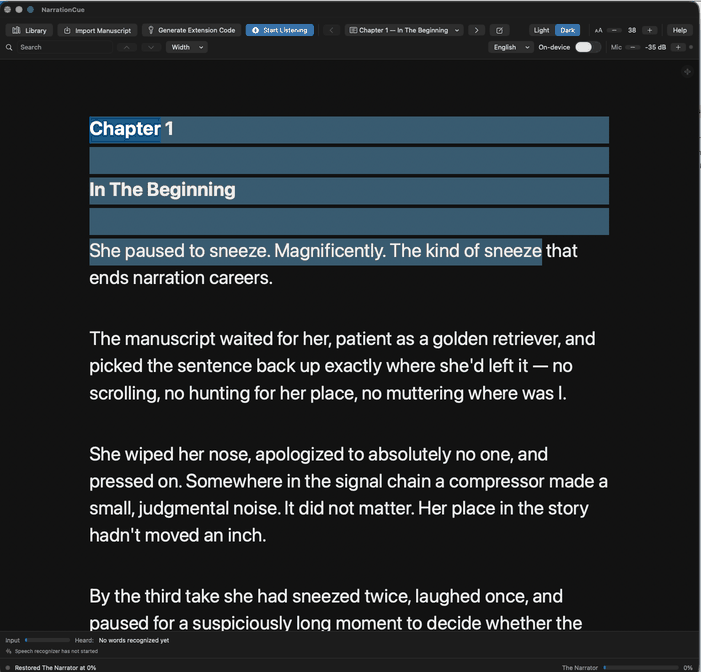Raise Mic threshold with plus button
701x672 pixels.
pos(678,47)
